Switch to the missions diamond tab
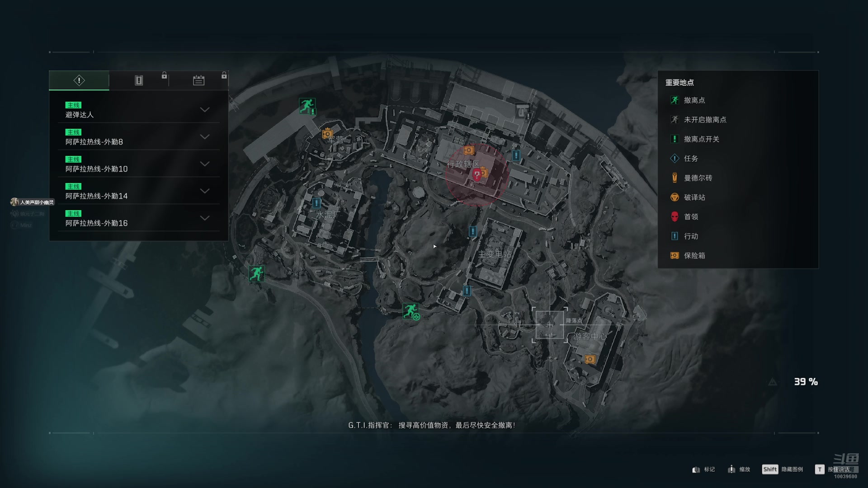Viewport: 868px width, 488px height. (79, 80)
